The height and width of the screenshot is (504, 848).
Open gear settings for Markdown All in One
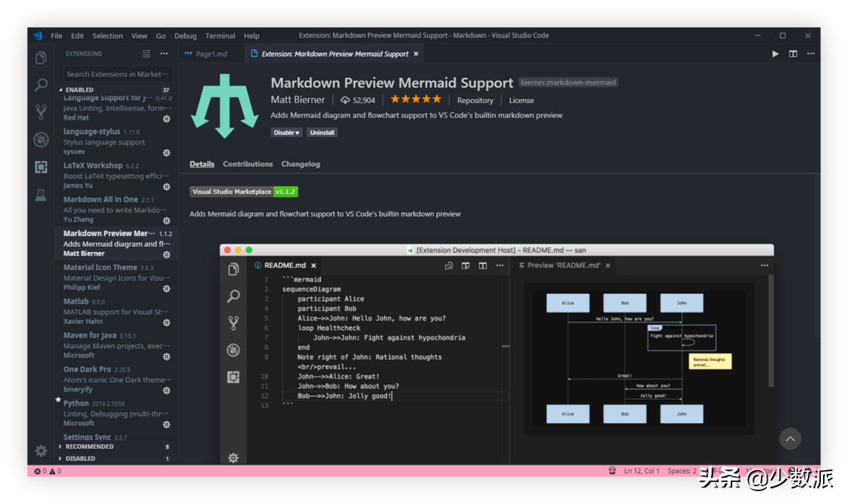[167, 221]
